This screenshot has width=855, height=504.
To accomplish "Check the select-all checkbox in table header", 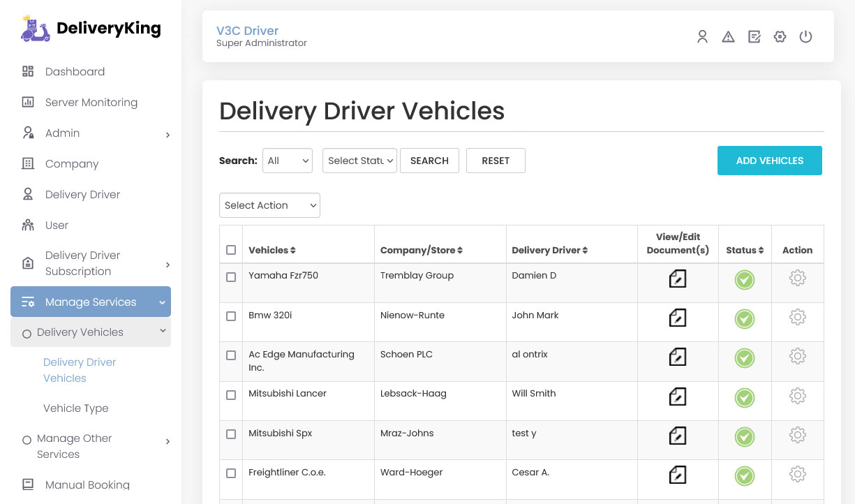I will 231,250.
